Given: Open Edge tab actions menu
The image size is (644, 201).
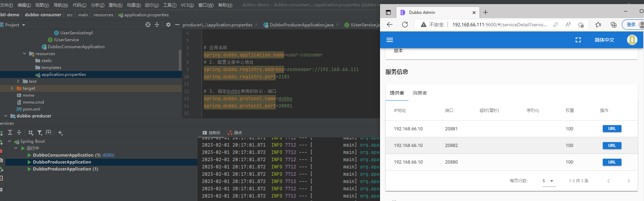Looking at the screenshot, I should click(388, 12).
